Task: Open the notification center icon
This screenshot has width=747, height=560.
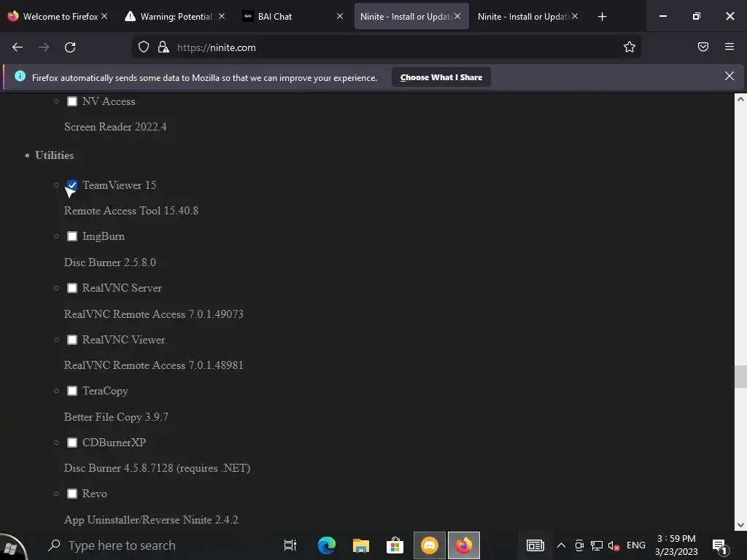Action: [x=720, y=546]
